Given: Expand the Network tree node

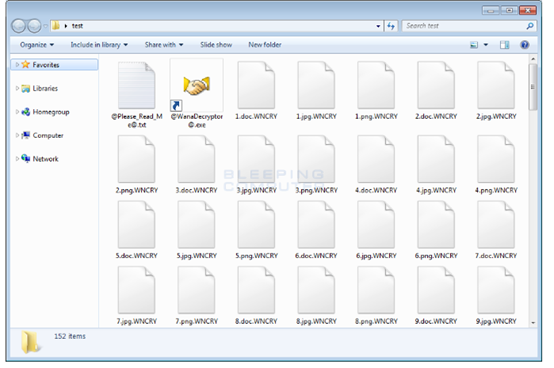Looking at the screenshot, I should (17, 159).
